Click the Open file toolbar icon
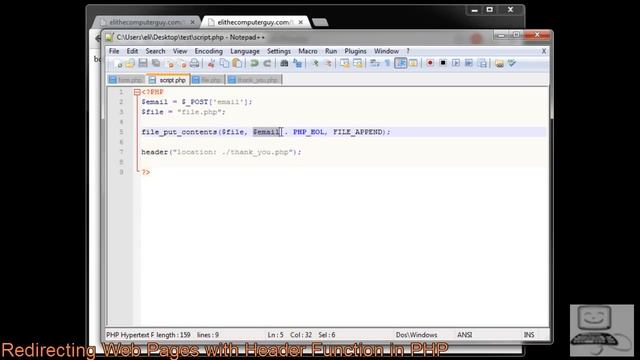Screen dimensions: 640x360 pos(130,63)
